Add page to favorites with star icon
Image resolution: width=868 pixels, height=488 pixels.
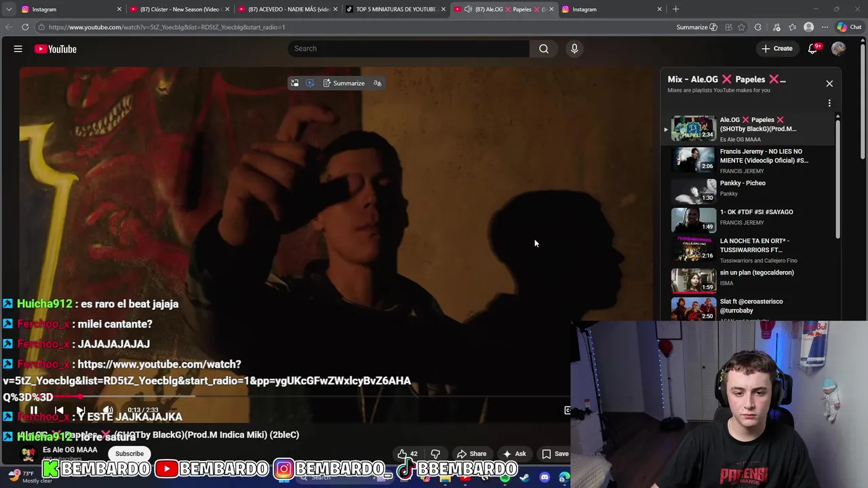tap(741, 27)
